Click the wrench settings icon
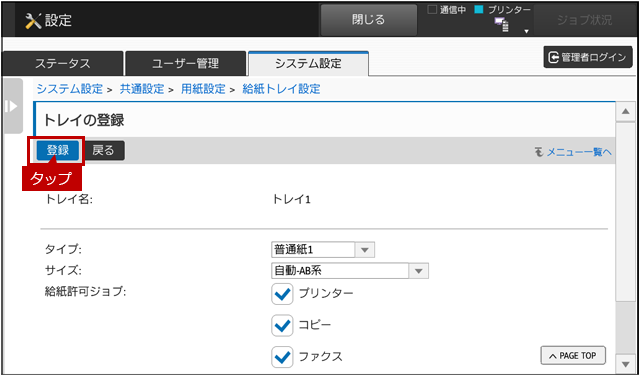The image size is (640, 376). tap(33, 21)
